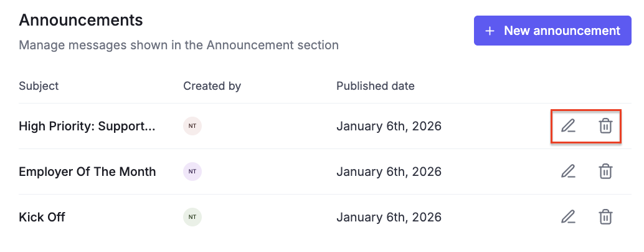
Task: Click the Created by column header
Action: point(212,86)
